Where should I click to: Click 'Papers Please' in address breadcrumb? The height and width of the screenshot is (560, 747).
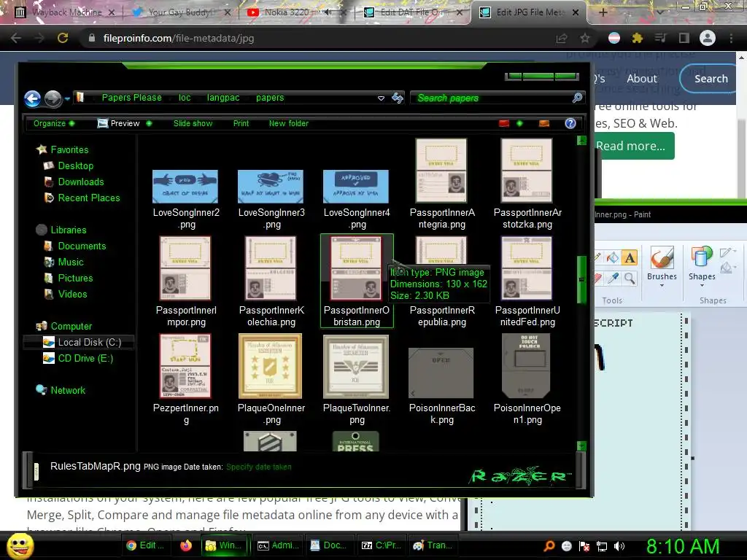click(132, 98)
